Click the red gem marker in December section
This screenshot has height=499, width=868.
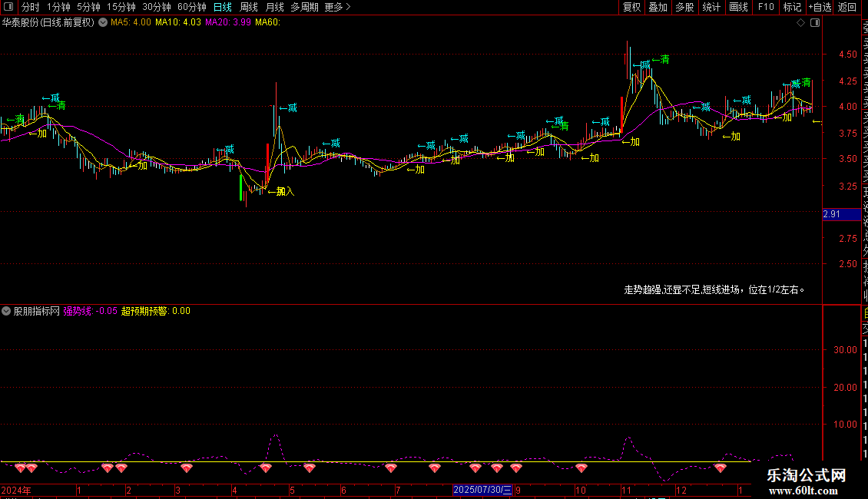tap(721, 468)
